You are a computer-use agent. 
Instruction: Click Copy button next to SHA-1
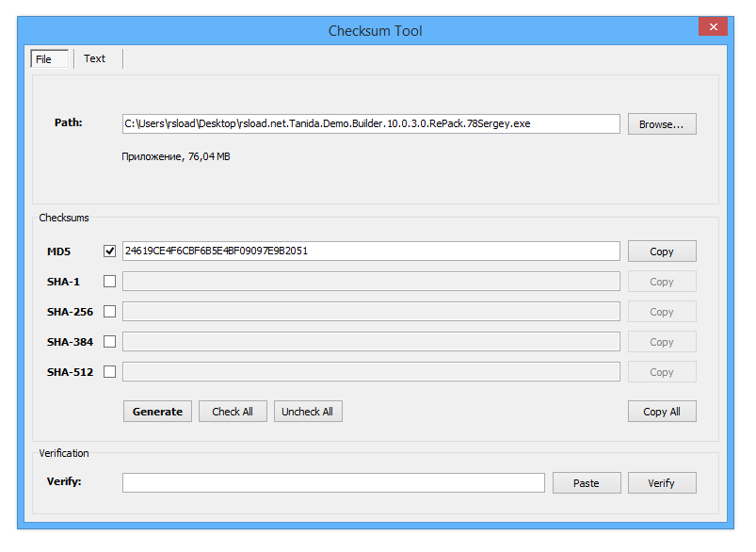(662, 282)
